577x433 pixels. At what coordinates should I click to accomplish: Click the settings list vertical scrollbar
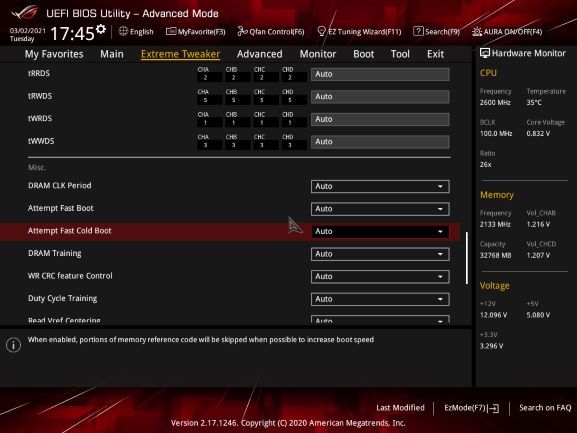click(x=467, y=258)
